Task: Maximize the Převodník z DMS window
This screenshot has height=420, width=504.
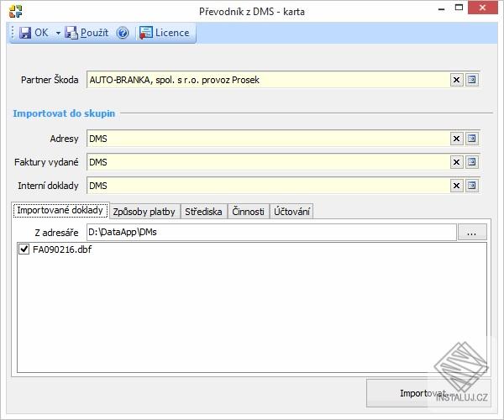Action: coord(459,8)
